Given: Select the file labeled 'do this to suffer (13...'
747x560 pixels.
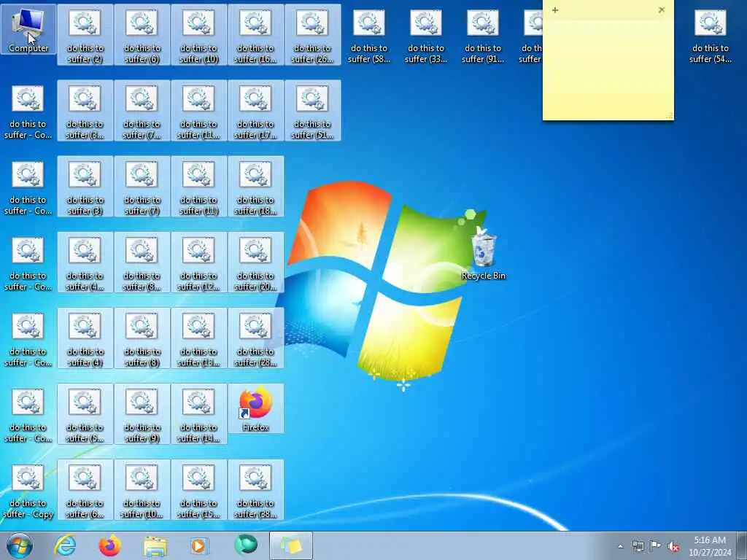Looking at the screenshot, I should [198, 338].
